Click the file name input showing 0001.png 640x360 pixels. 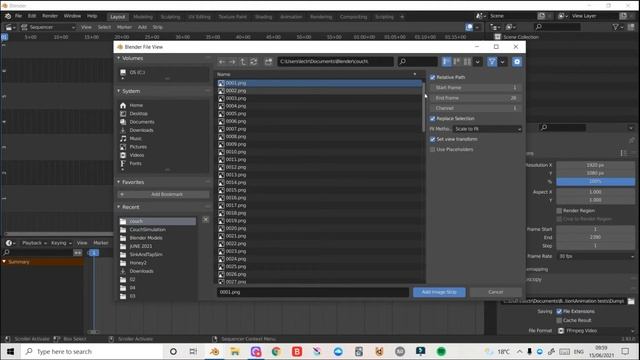point(313,292)
